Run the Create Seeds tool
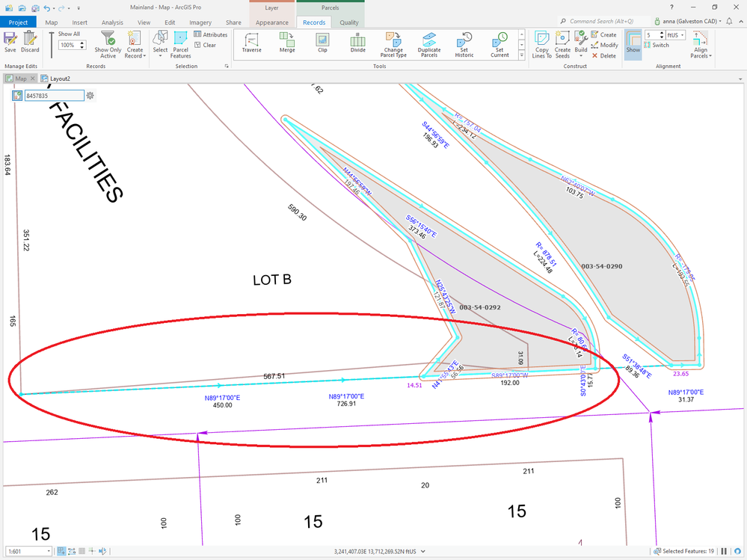 pyautogui.click(x=562, y=45)
